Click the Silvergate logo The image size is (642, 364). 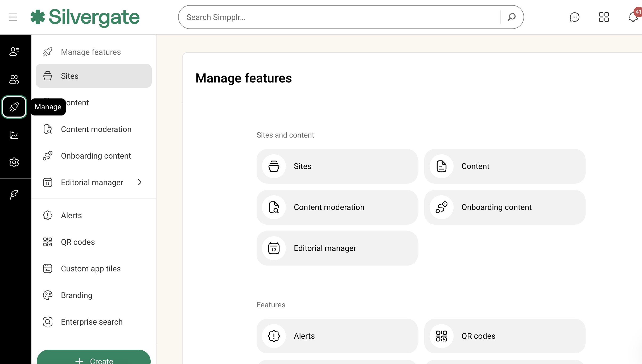point(85,17)
